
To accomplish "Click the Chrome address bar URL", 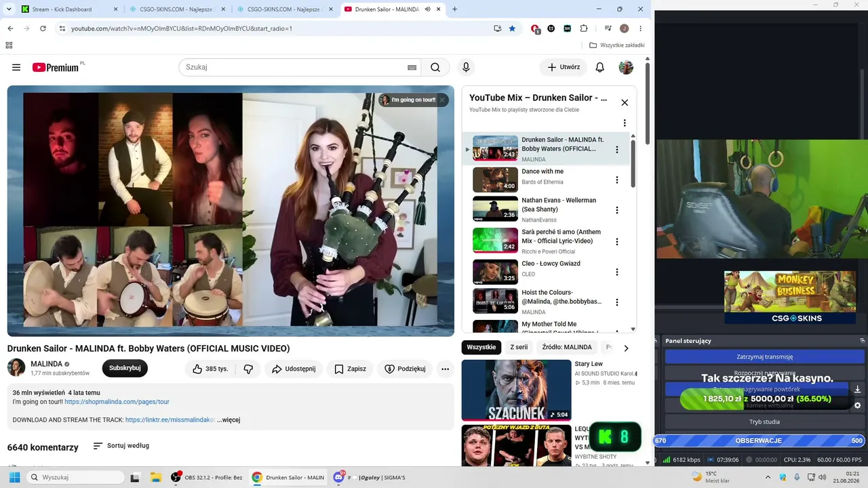I will pos(182,28).
